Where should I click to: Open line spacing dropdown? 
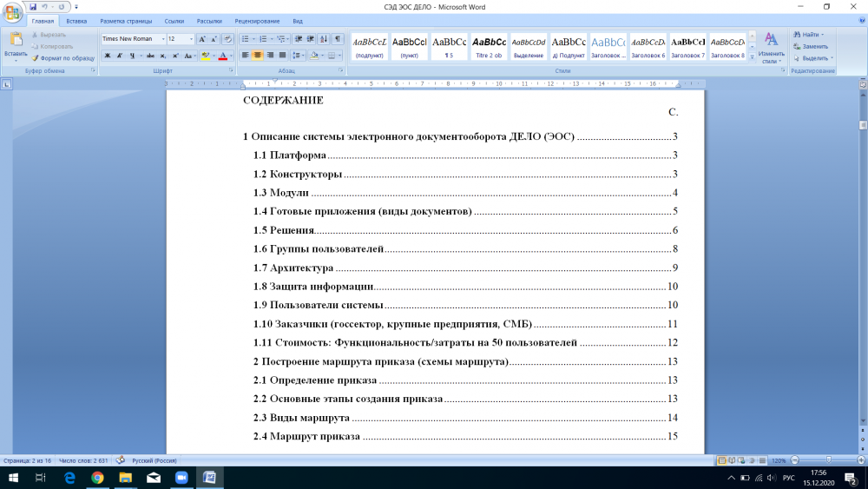coord(297,56)
